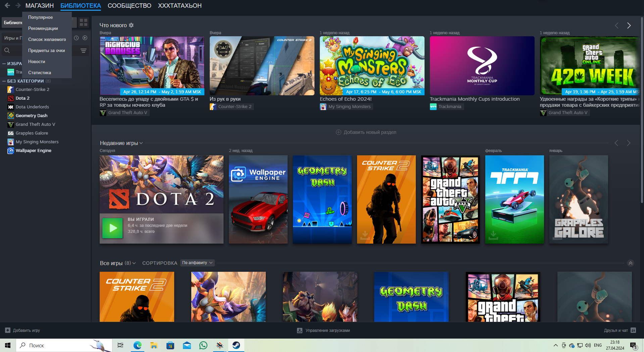Click plus icon beside Add game

[x=8, y=330]
